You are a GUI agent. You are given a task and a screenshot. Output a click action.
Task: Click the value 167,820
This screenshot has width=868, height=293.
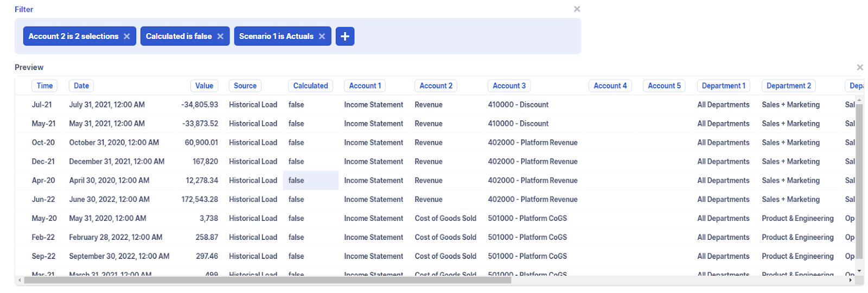(205, 162)
